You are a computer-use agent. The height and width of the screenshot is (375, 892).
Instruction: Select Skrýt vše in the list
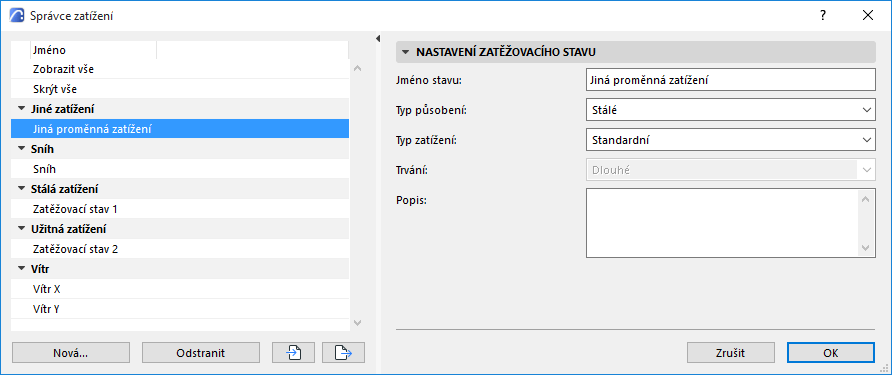(x=180, y=89)
